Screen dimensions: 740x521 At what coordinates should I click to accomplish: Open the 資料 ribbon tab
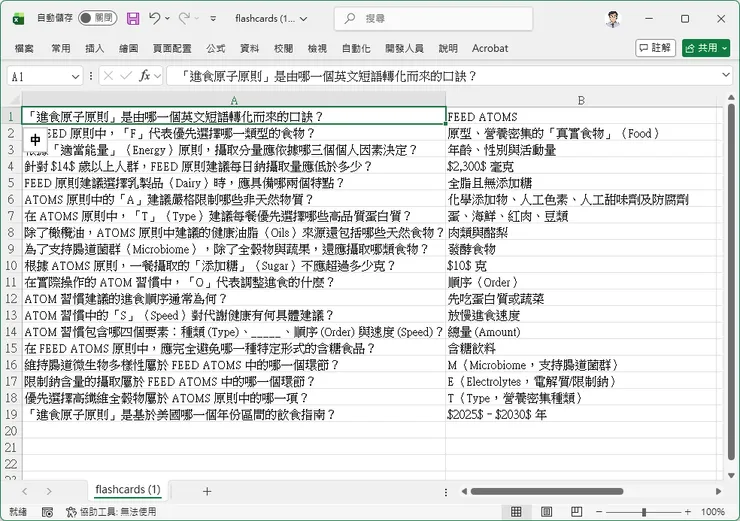coord(250,48)
